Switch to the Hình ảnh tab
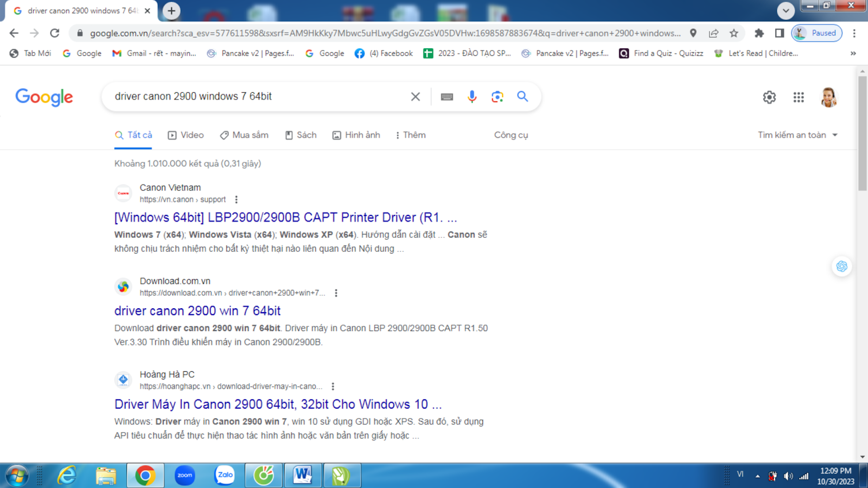868x488 pixels. click(x=356, y=135)
